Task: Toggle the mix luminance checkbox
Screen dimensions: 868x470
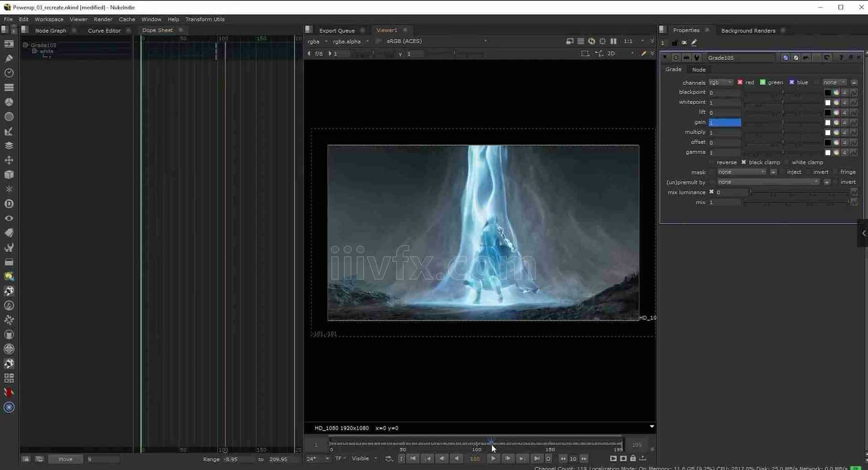Action: pyautogui.click(x=711, y=192)
